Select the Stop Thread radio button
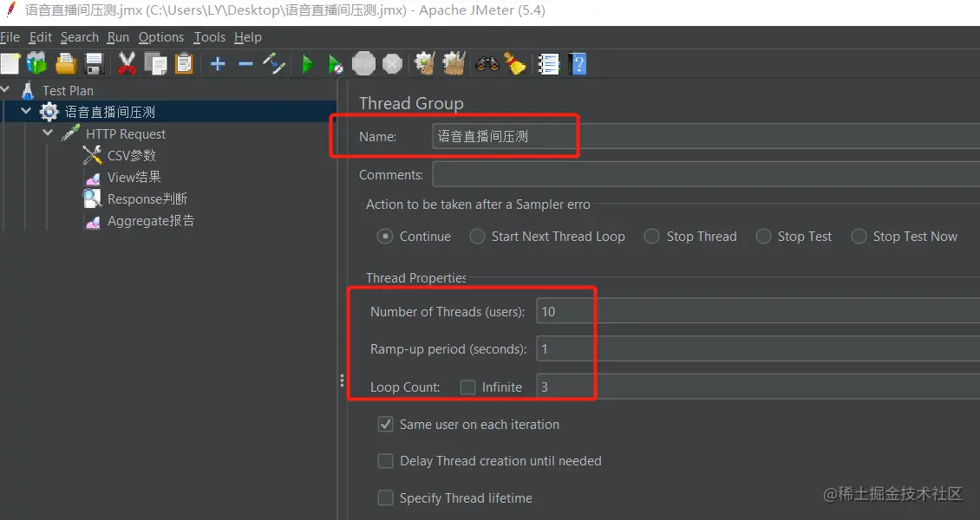Screen dimensions: 980x520 (x=652, y=237)
